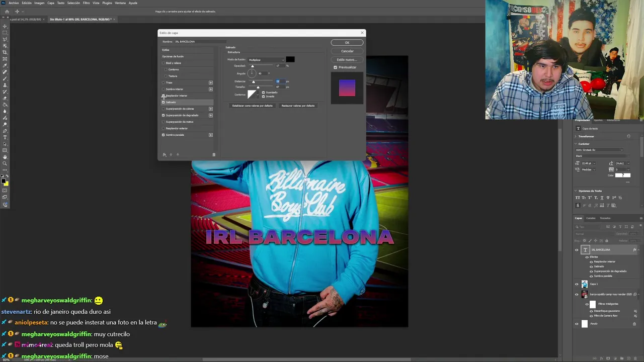Disable the Satinado effect checkbox

163,102
